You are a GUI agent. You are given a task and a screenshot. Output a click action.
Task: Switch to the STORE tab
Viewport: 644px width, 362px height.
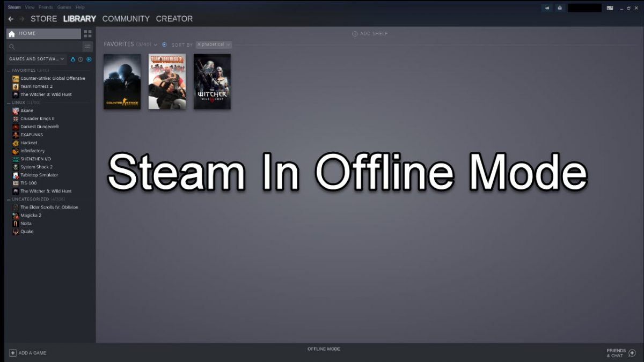pyautogui.click(x=43, y=19)
